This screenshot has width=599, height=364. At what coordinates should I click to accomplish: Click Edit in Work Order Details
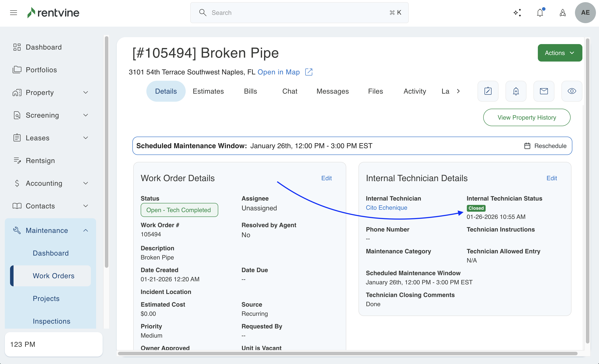326,178
